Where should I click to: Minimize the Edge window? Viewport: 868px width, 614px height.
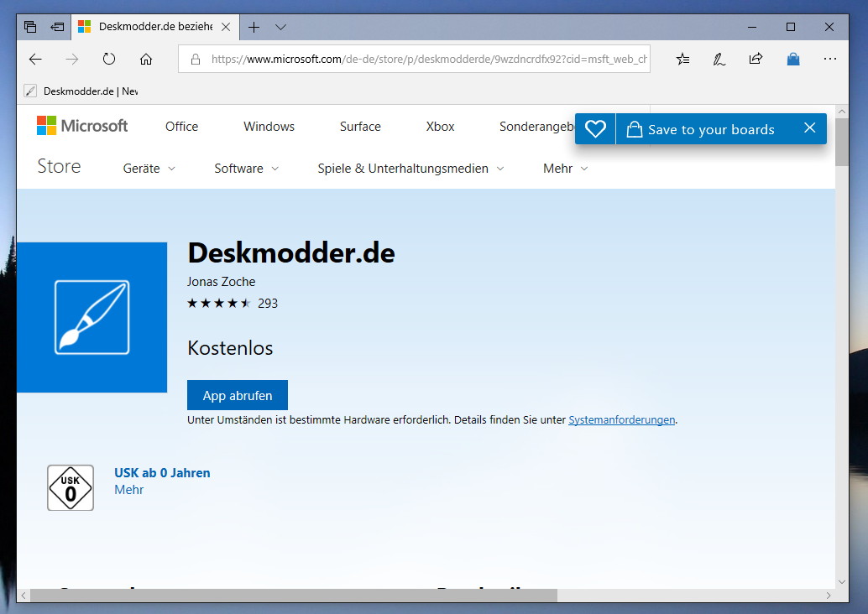click(752, 27)
